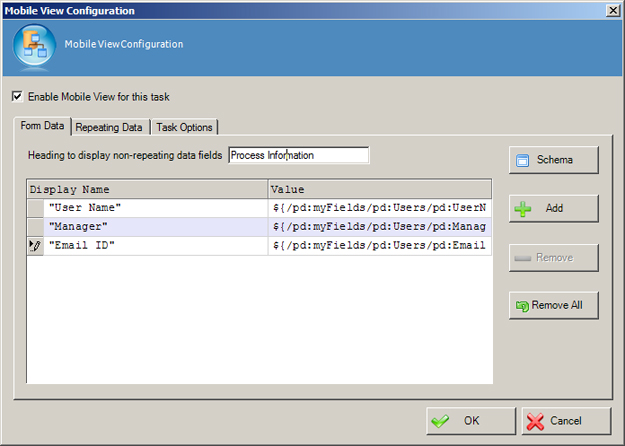Toggle Enable Mobile View for this task

(17, 97)
